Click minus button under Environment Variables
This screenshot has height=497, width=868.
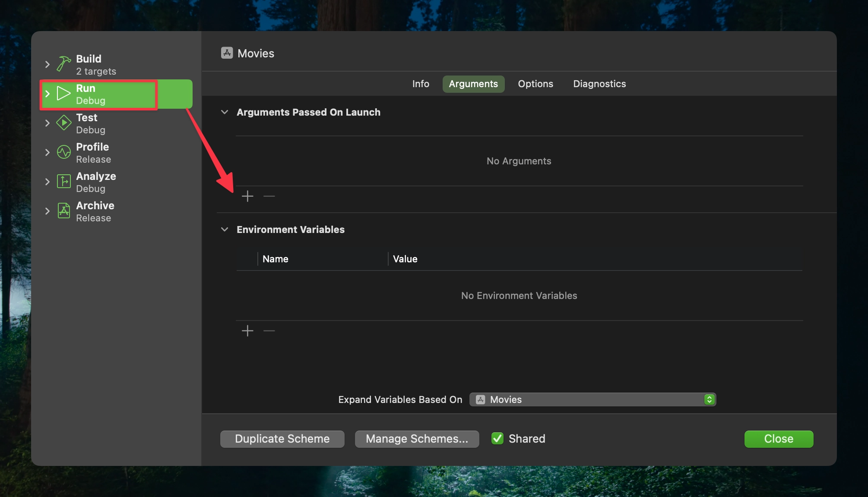click(269, 331)
